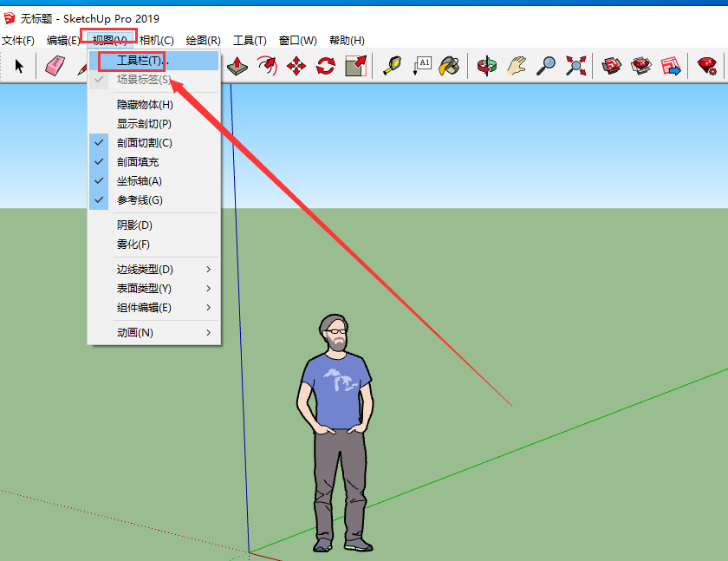
Task: Choose the Rotate tool
Action: click(x=326, y=66)
